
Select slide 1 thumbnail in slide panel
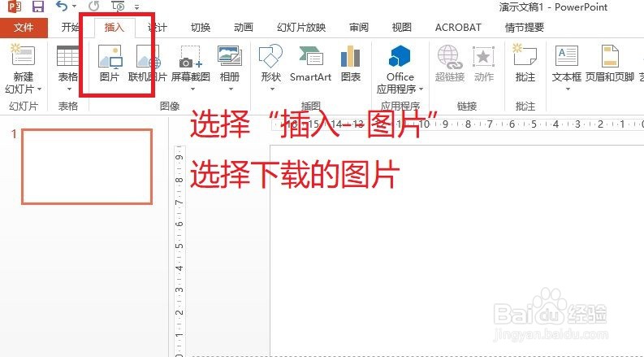[x=87, y=167]
